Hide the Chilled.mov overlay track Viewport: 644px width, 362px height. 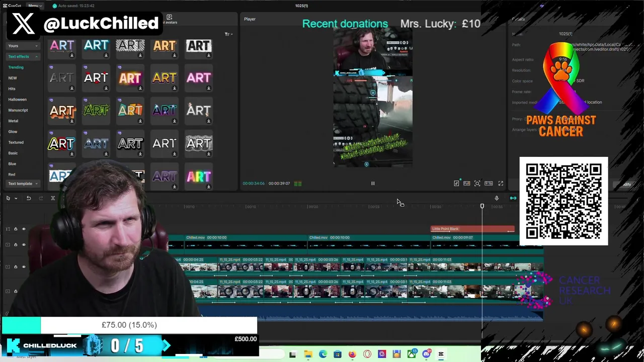pos(24,245)
